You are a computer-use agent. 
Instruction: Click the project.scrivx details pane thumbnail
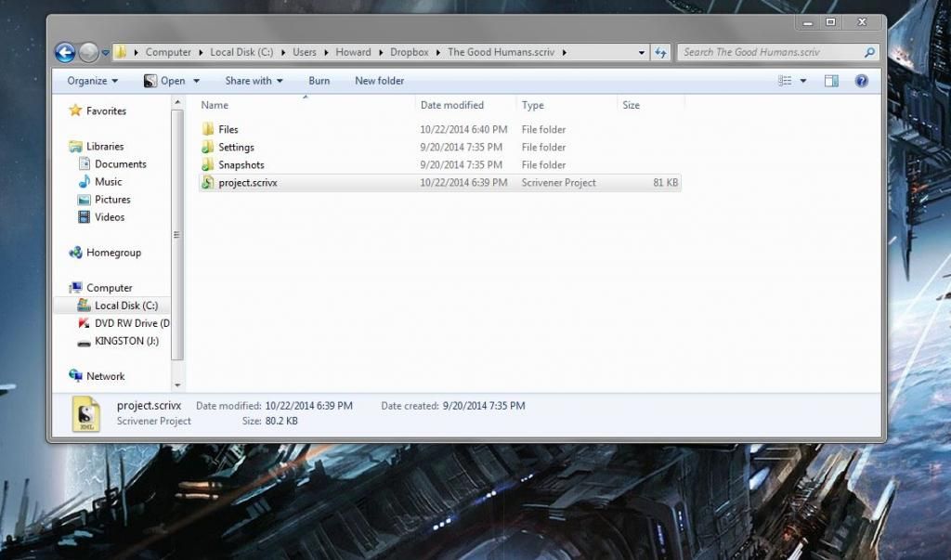tap(85, 414)
